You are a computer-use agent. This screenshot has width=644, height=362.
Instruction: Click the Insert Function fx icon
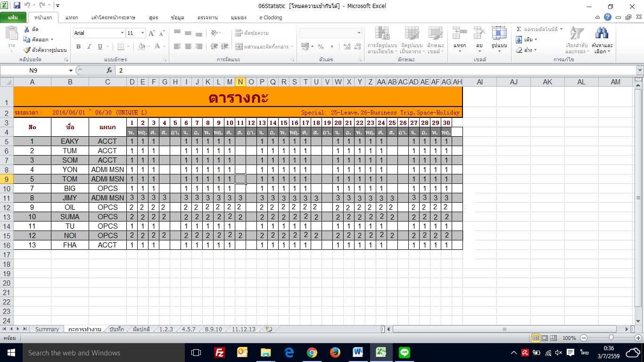pos(109,70)
